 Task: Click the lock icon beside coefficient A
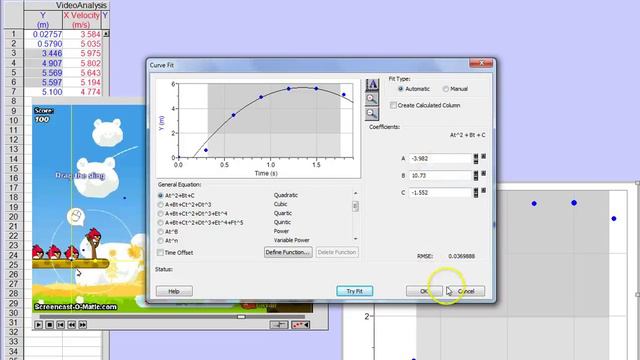point(484,156)
